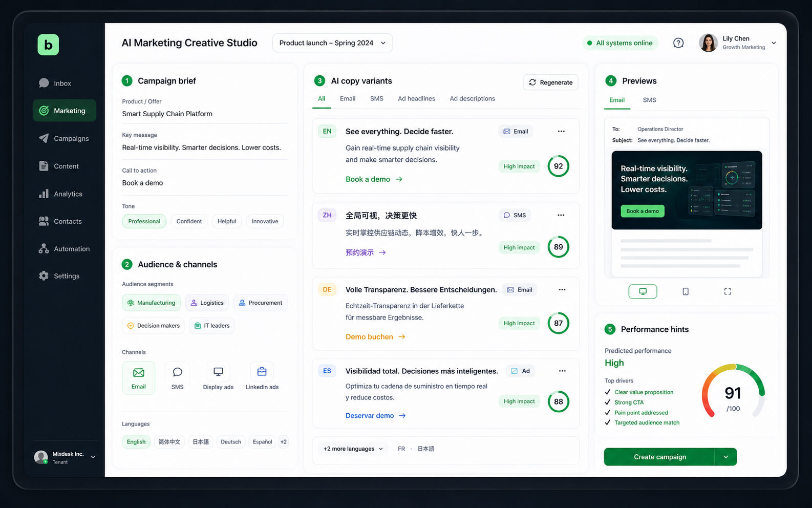Select the Deutsch language chip
Viewport: 812px width, 508px height.
(x=231, y=442)
